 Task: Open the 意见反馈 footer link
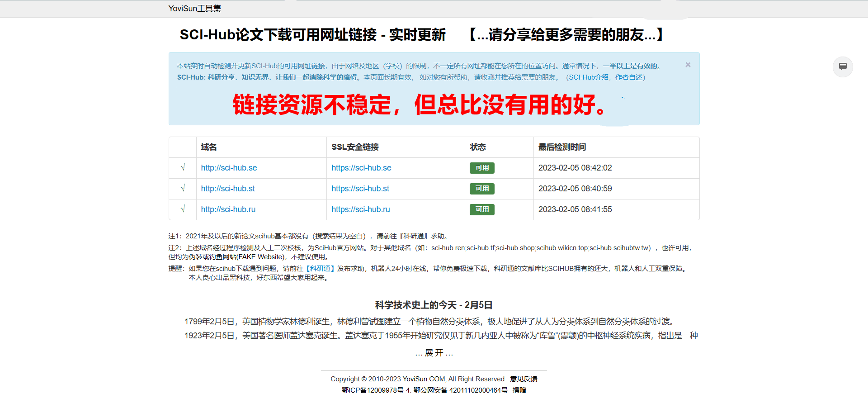point(524,379)
